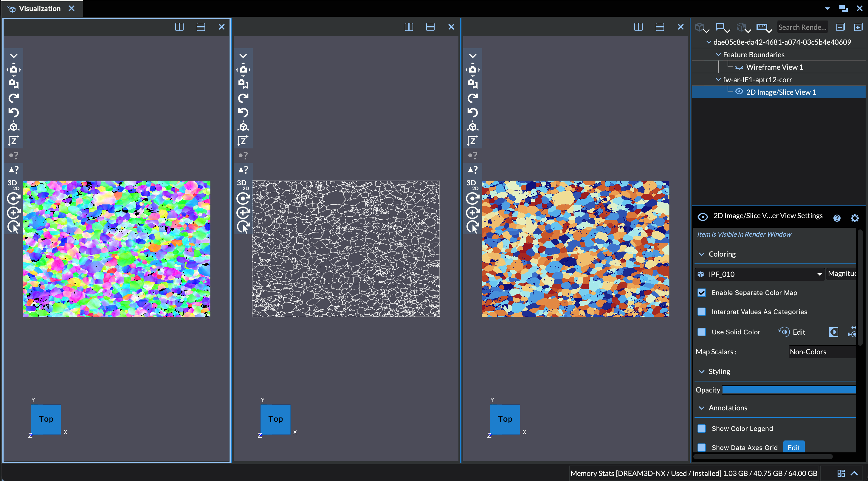Select Wireframe View 1 tree item
Viewport: 868px width, 481px height.
pyautogui.click(x=774, y=67)
